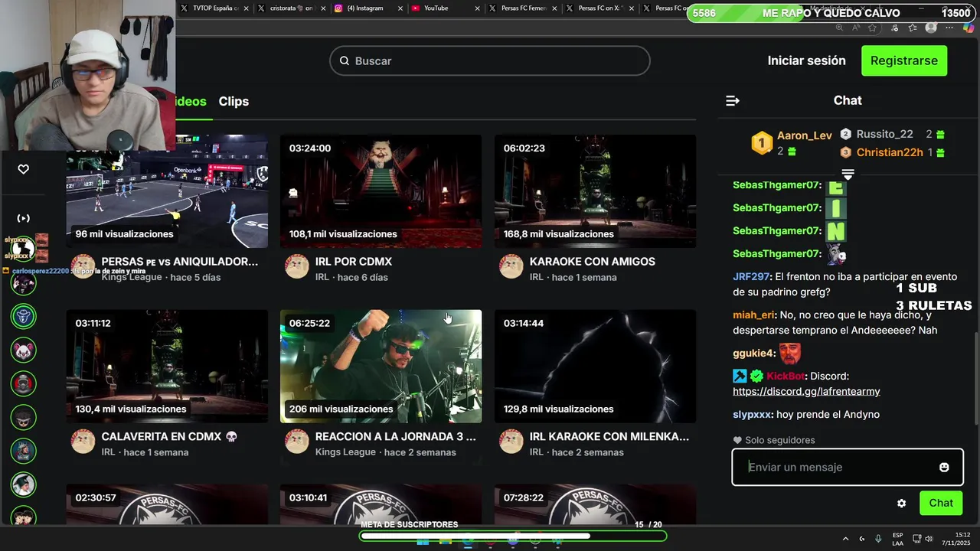The width and height of the screenshot is (980, 551).
Task: Click the Christian22h gifter name
Action: [x=890, y=152]
